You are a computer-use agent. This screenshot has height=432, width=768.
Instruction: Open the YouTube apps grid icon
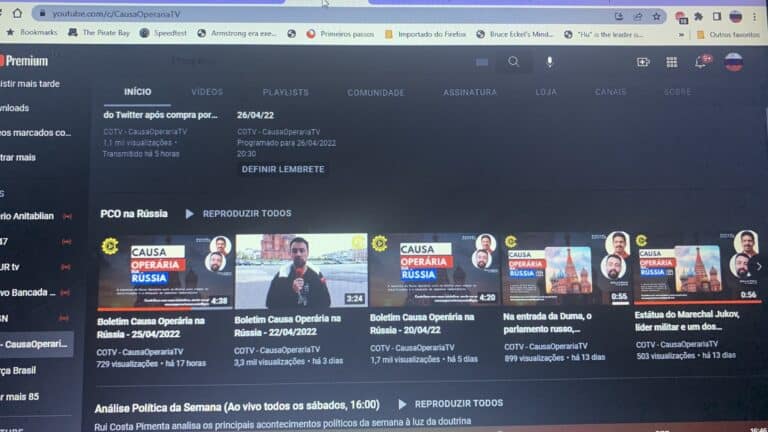pos(671,62)
